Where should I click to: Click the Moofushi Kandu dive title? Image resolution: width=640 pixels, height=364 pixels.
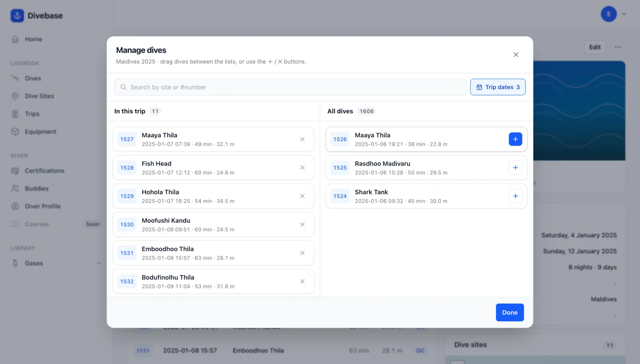166,220
